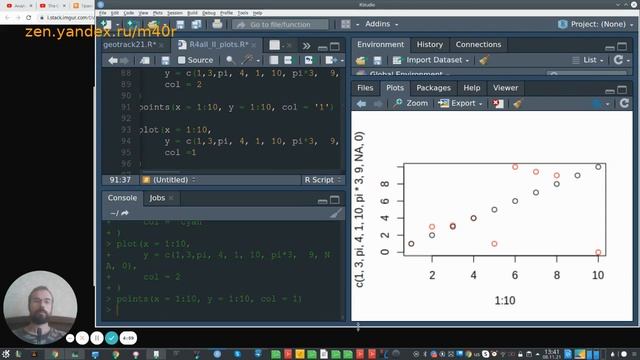This screenshot has width=640, height=360.
Task: Clear environment objects with broom icon
Action: 484,60
